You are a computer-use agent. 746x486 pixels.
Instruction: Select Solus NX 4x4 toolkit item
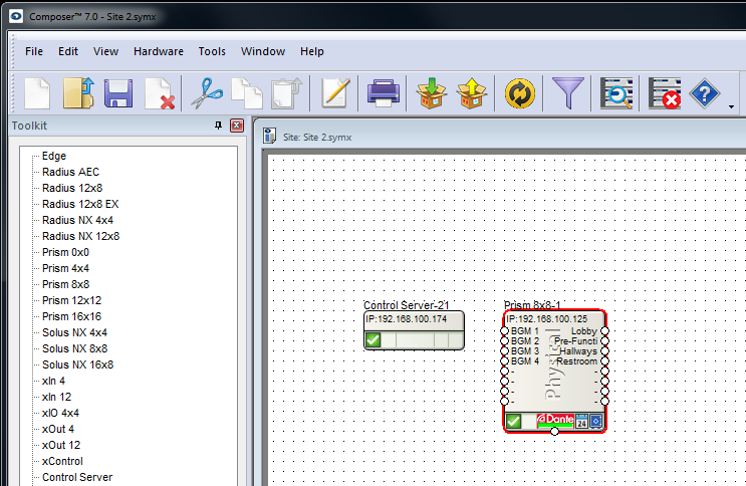pos(75,333)
